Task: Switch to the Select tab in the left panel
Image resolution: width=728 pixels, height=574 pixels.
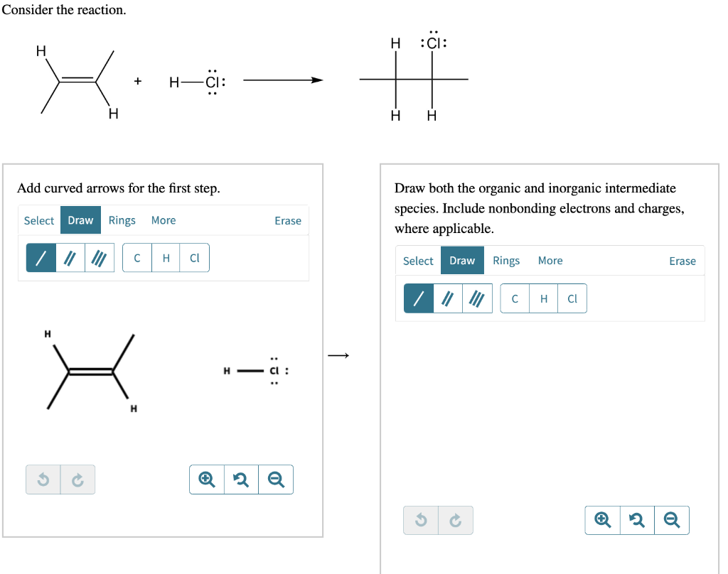Action: coord(39,220)
